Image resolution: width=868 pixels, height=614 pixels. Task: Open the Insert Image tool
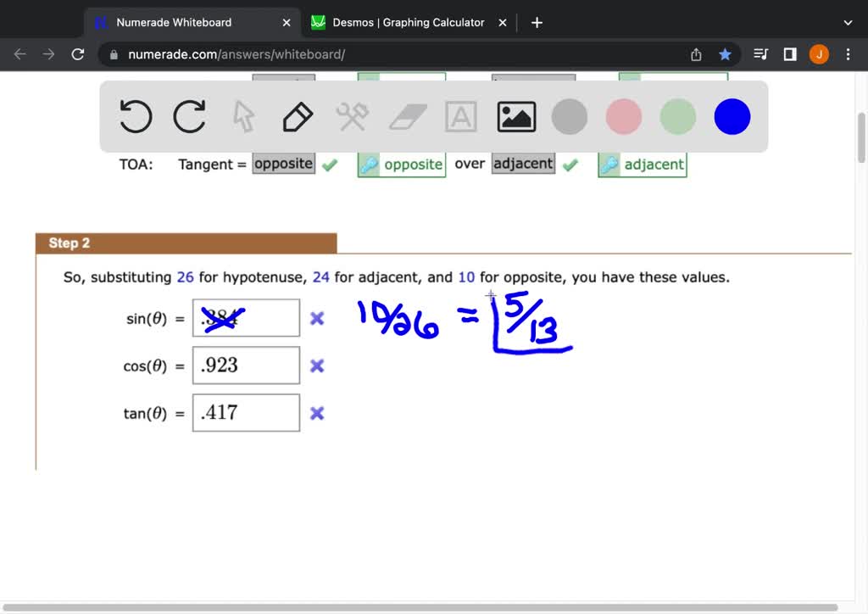pos(515,117)
